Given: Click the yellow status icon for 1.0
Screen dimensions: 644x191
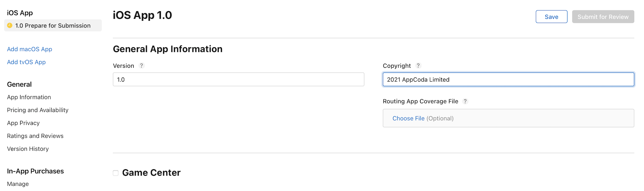Looking at the screenshot, I should 10,26.
